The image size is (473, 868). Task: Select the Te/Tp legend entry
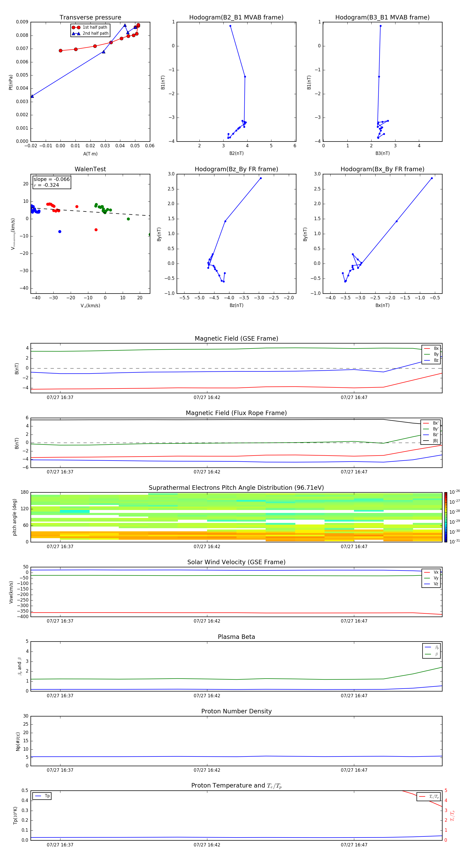point(429,797)
